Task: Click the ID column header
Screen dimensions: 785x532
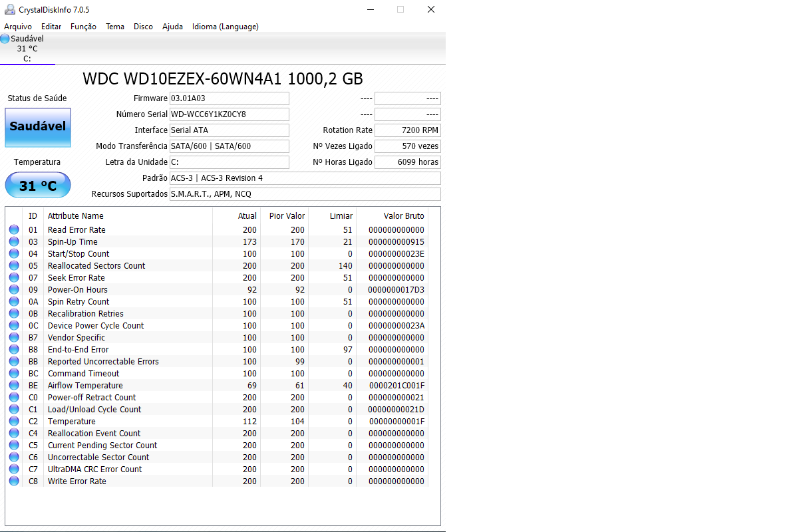Action: click(33, 215)
